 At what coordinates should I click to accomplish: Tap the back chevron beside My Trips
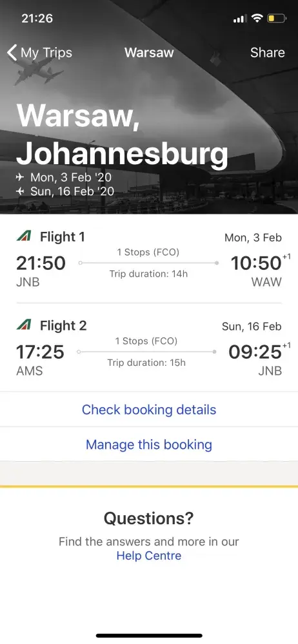coord(12,53)
